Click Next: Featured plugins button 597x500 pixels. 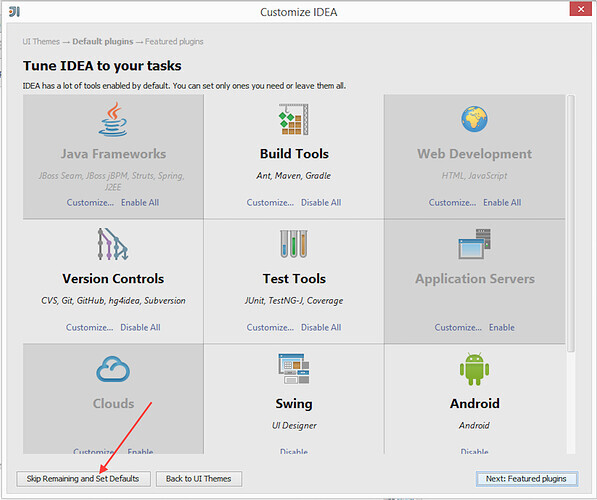(x=527, y=479)
